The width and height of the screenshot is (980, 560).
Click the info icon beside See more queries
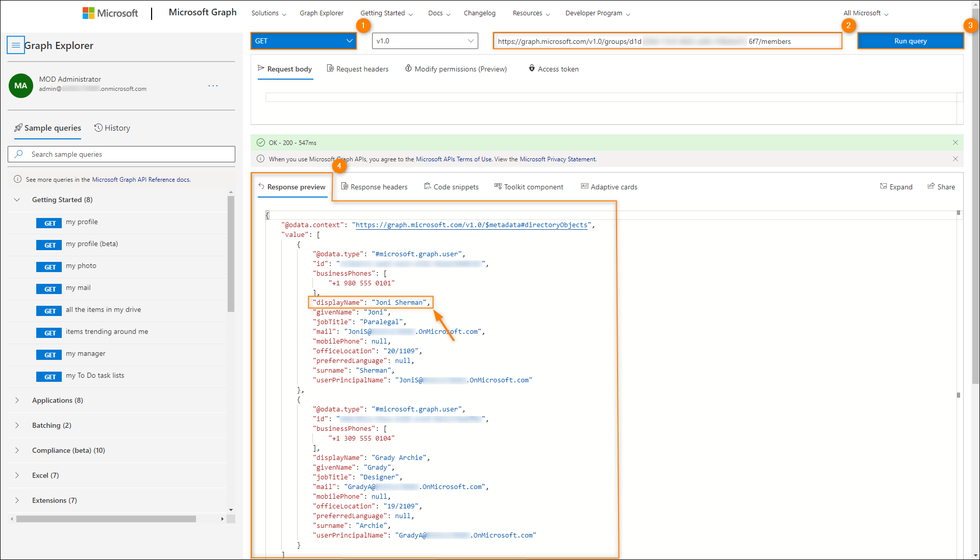tap(17, 179)
